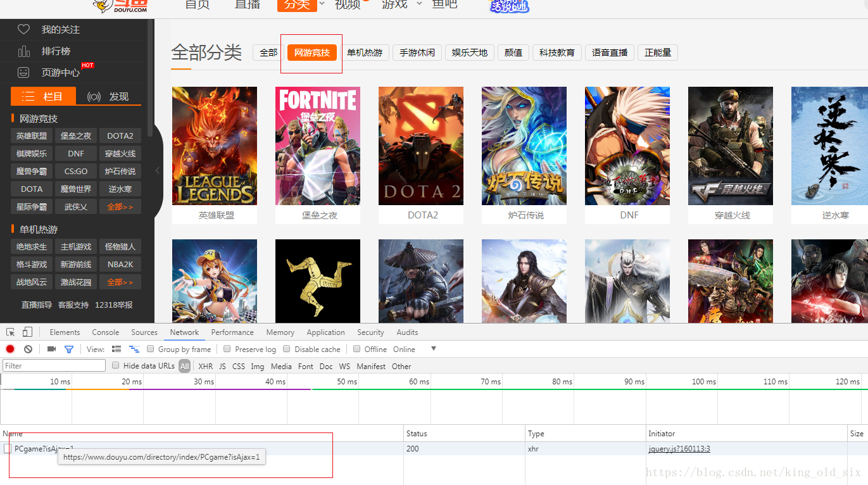Open the Sources tab
The height and width of the screenshot is (485, 868).
click(144, 332)
